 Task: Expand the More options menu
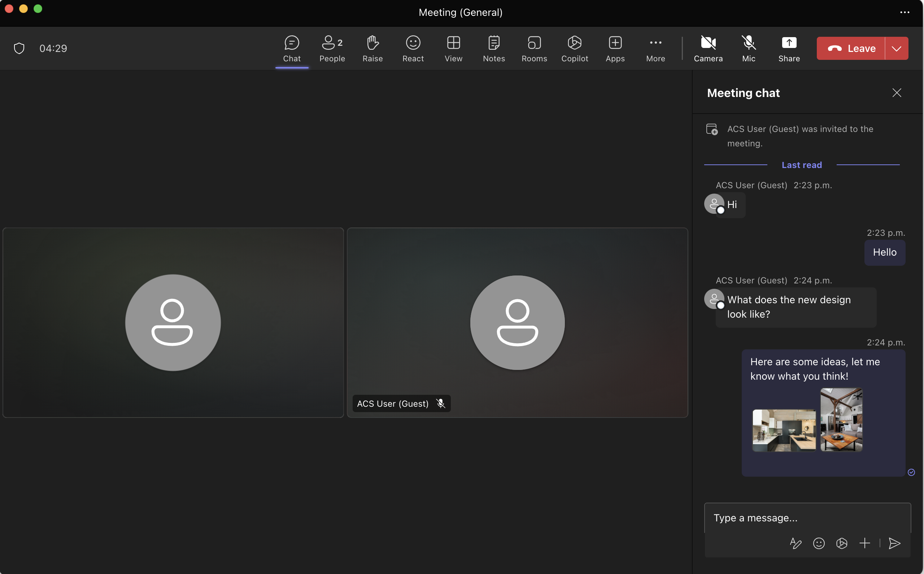655,48
